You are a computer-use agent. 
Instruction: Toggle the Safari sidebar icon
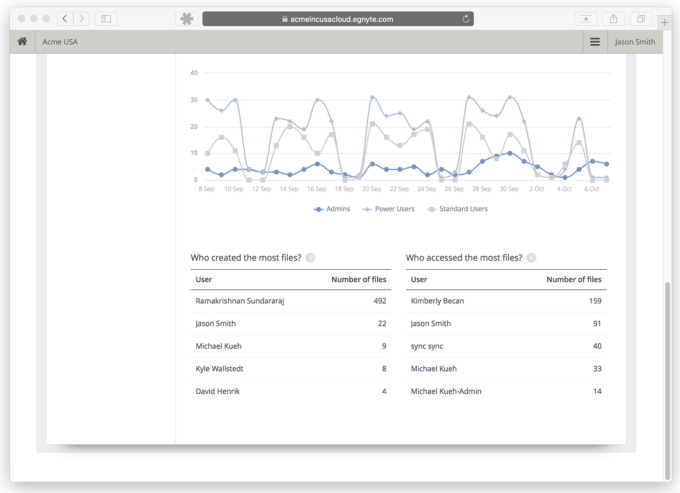click(x=106, y=19)
